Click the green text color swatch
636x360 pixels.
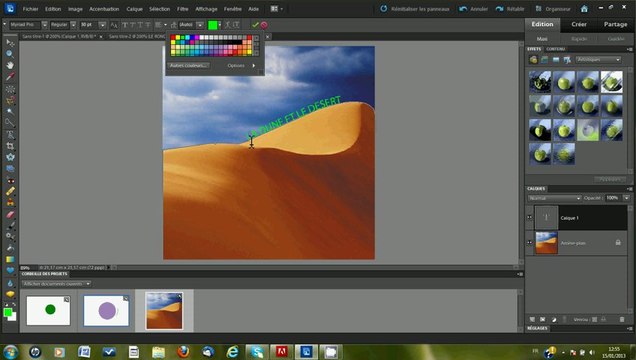coord(213,25)
